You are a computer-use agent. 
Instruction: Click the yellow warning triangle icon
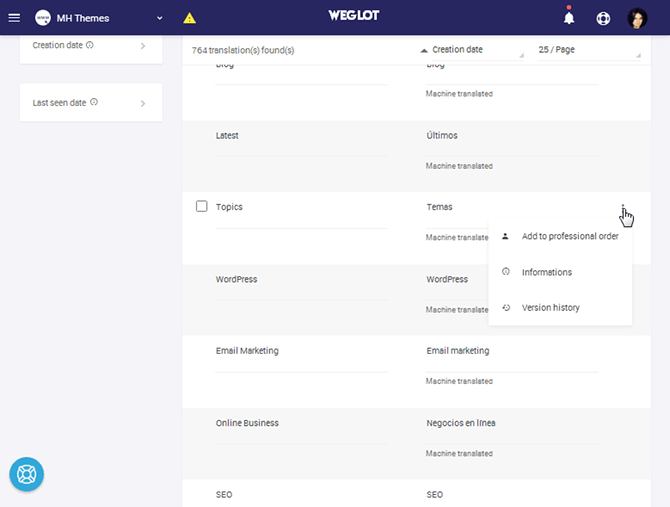(x=189, y=18)
